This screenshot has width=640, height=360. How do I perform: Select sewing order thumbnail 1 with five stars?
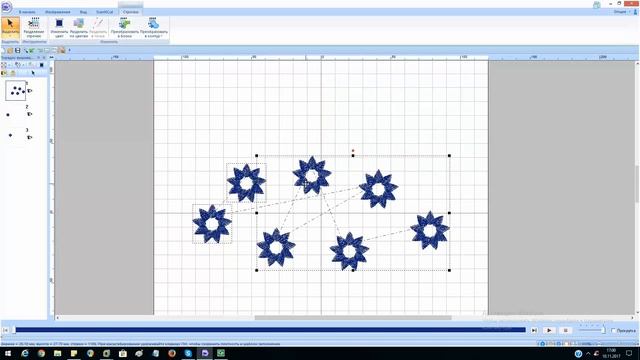(x=16, y=90)
